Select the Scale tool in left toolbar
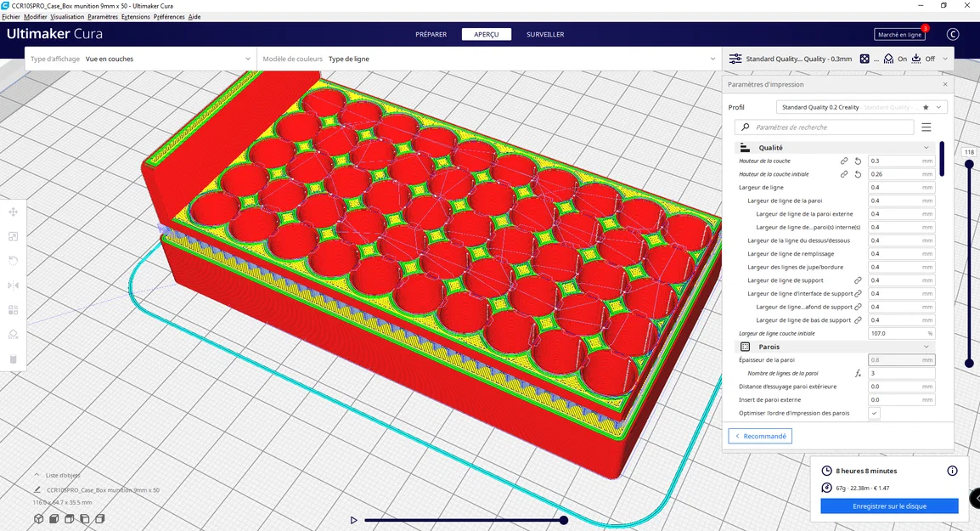 pos(13,236)
